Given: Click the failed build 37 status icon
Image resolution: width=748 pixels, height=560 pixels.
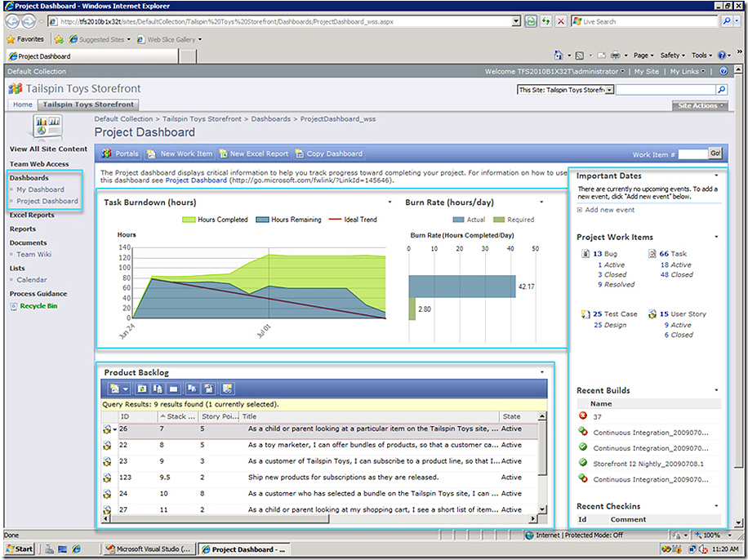Looking at the screenshot, I should click(583, 416).
